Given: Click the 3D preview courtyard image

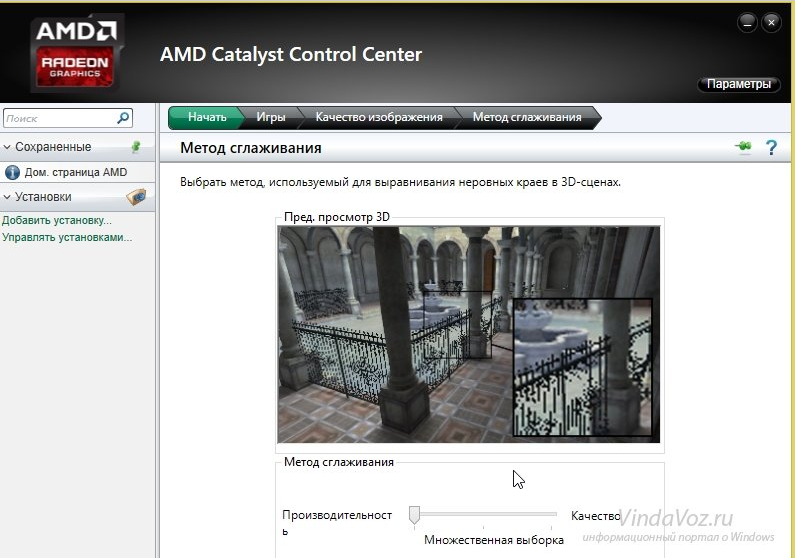Looking at the screenshot, I should pos(468,334).
